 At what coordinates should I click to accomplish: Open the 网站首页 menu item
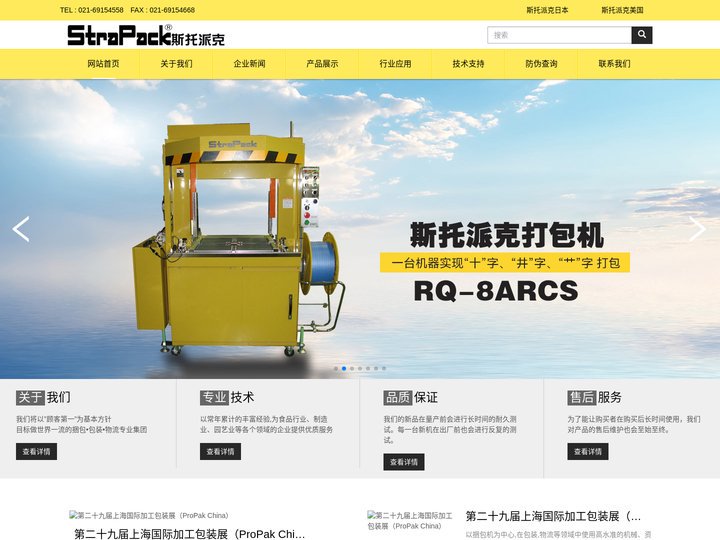click(x=103, y=64)
